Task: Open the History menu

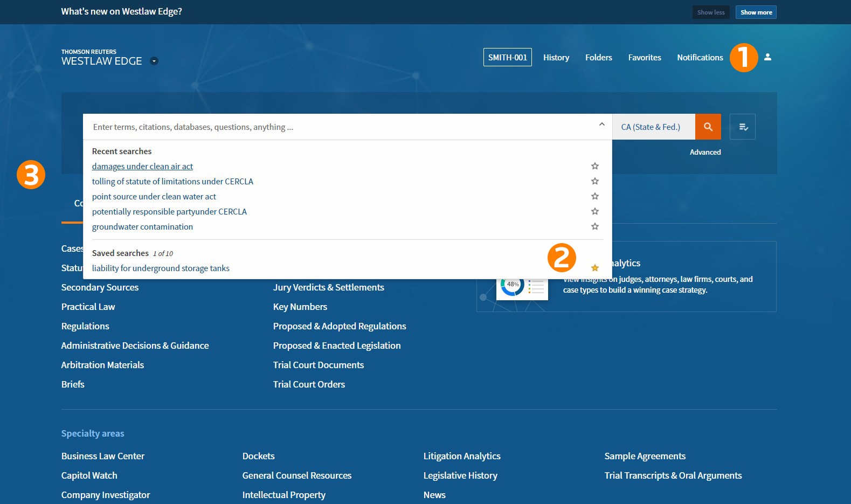Action: [556, 57]
